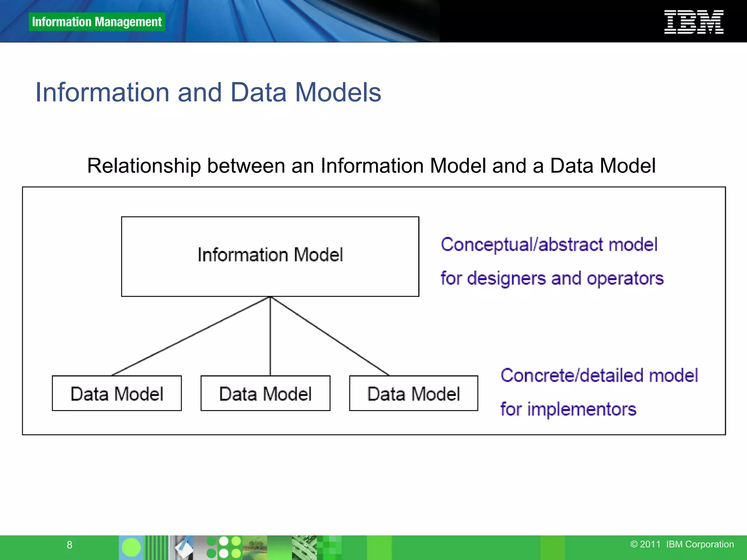Click the for designers and operators text

[x=552, y=279]
